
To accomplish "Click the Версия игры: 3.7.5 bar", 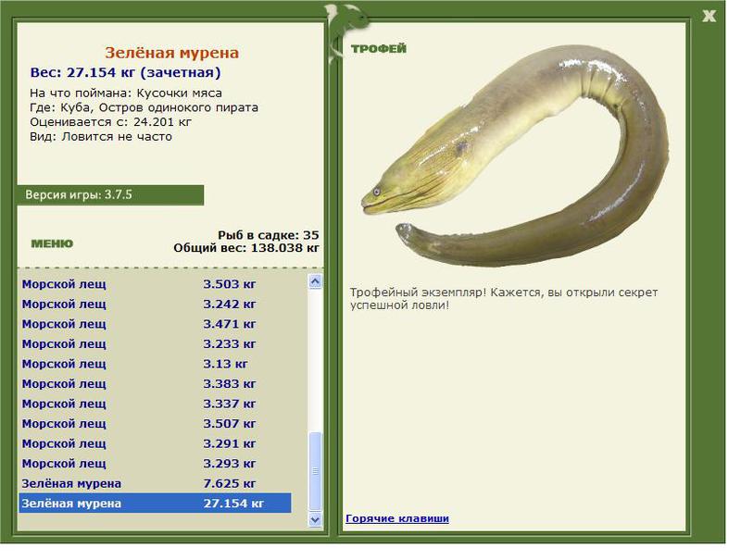I will click(x=110, y=195).
